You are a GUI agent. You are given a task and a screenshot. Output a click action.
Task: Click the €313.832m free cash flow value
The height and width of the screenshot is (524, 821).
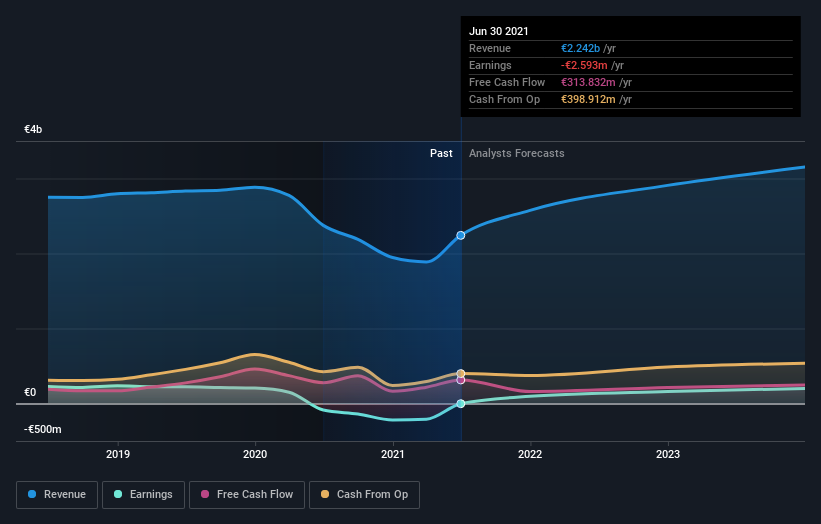coord(589,82)
